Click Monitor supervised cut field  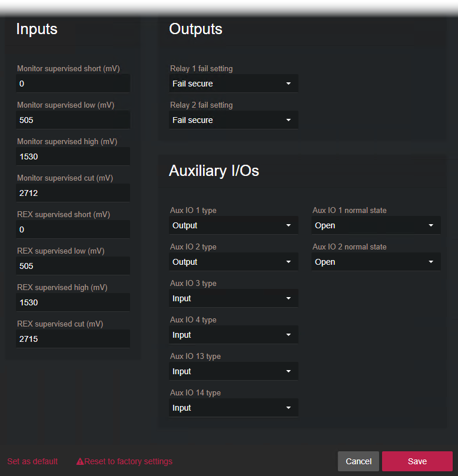73,193
